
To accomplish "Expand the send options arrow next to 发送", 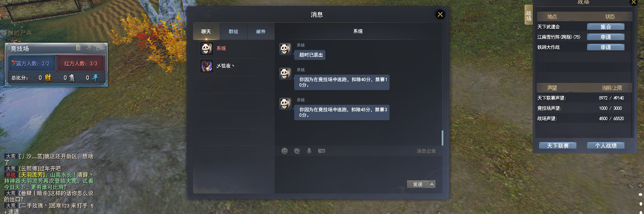I will (432, 184).
